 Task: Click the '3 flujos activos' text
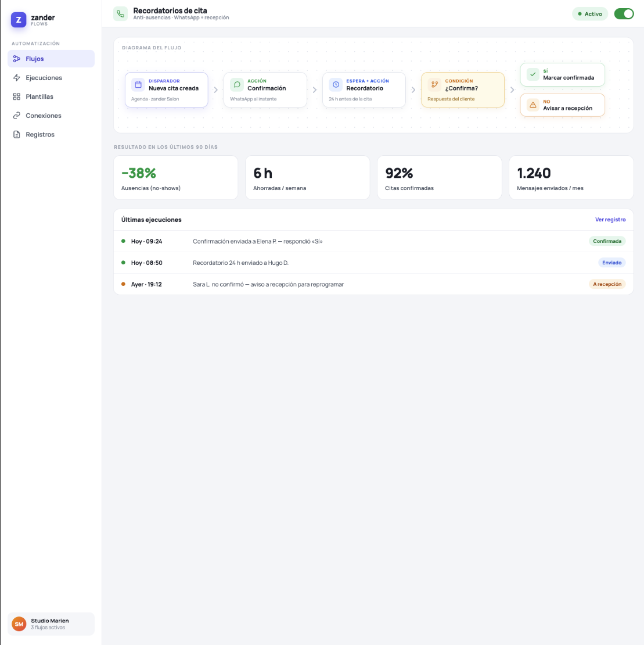[x=48, y=628]
